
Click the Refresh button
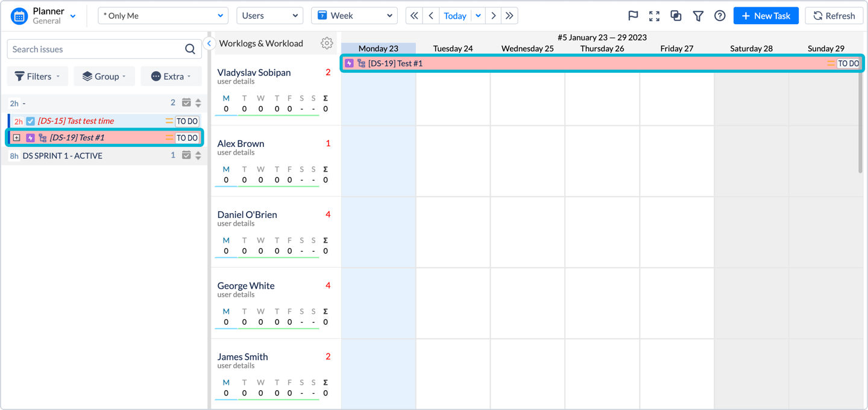tap(834, 16)
